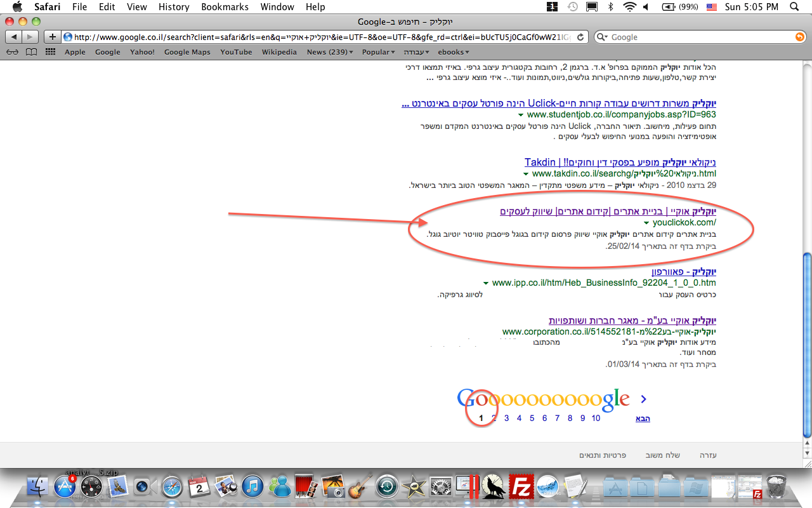812x508 pixels.
Task: Reload the page with the refresh arrow
Action: pyautogui.click(x=580, y=37)
